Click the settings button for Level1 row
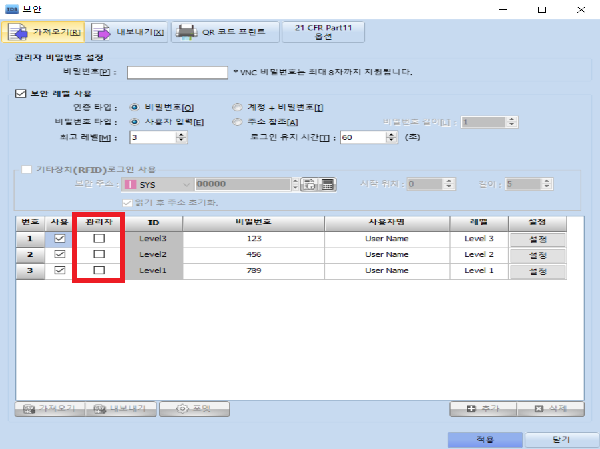 (537, 271)
